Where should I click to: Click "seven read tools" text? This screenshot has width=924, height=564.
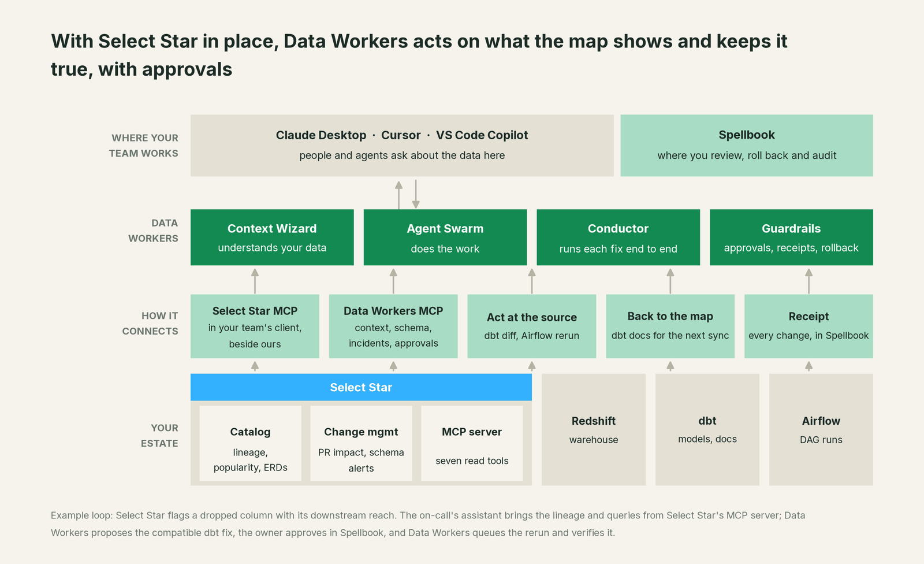click(x=472, y=461)
